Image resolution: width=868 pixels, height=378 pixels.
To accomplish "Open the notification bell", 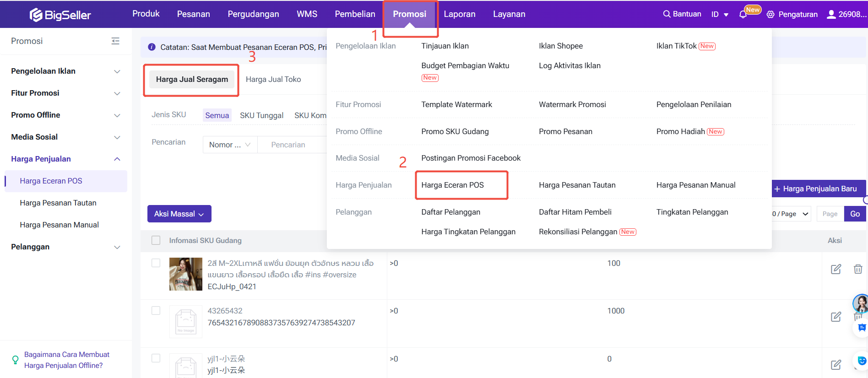I will tap(743, 15).
